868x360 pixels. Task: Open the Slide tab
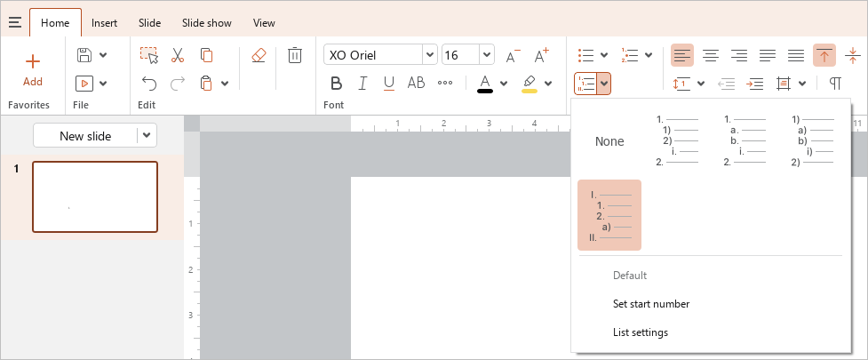(x=149, y=23)
